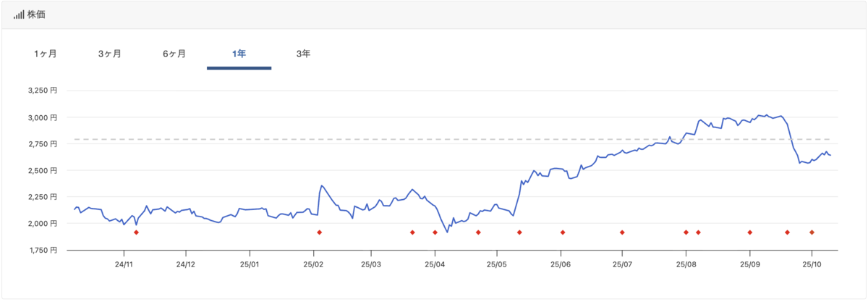Click the 25/05 date axis label

point(497,264)
